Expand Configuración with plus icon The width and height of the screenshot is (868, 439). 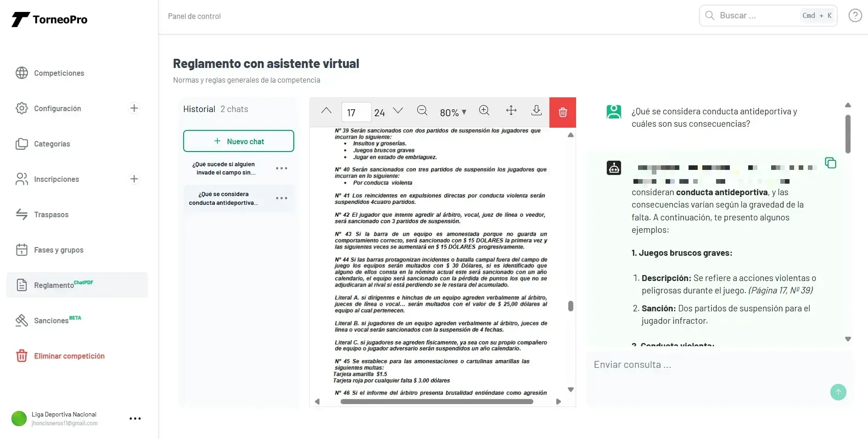134,108
